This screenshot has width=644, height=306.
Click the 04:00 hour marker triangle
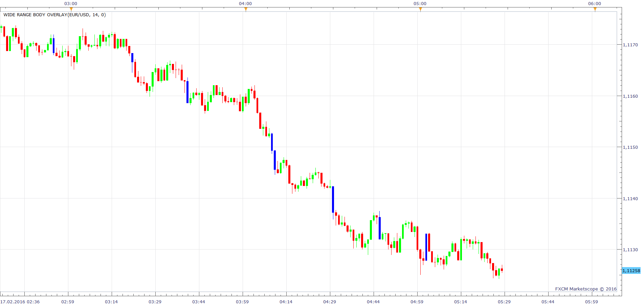pos(246,9)
